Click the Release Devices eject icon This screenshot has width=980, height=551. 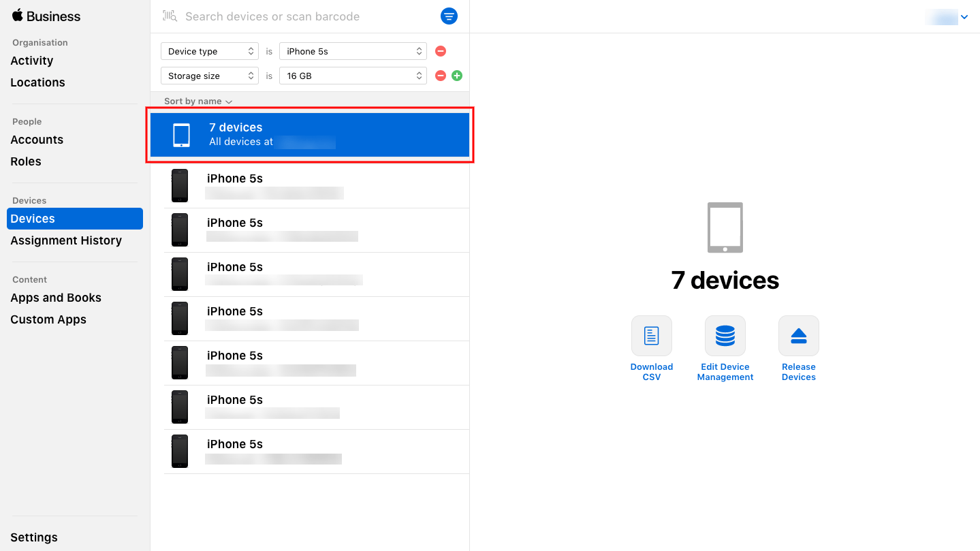[x=797, y=335]
